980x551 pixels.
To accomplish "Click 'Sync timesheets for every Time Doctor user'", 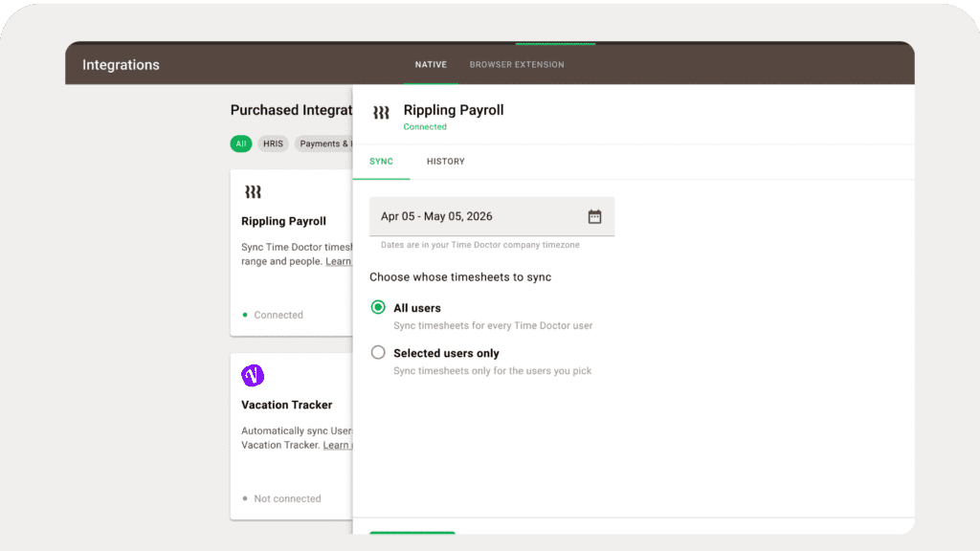I will (x=493, y=325).
